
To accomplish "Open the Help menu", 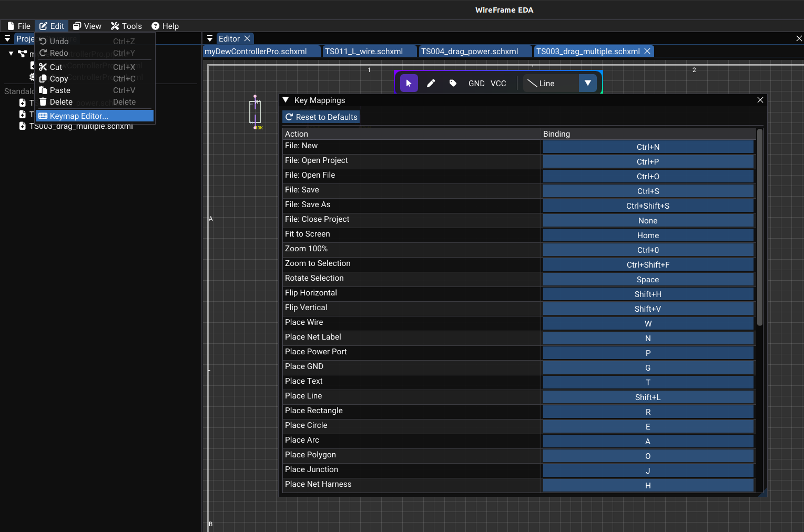I will 165,26.
